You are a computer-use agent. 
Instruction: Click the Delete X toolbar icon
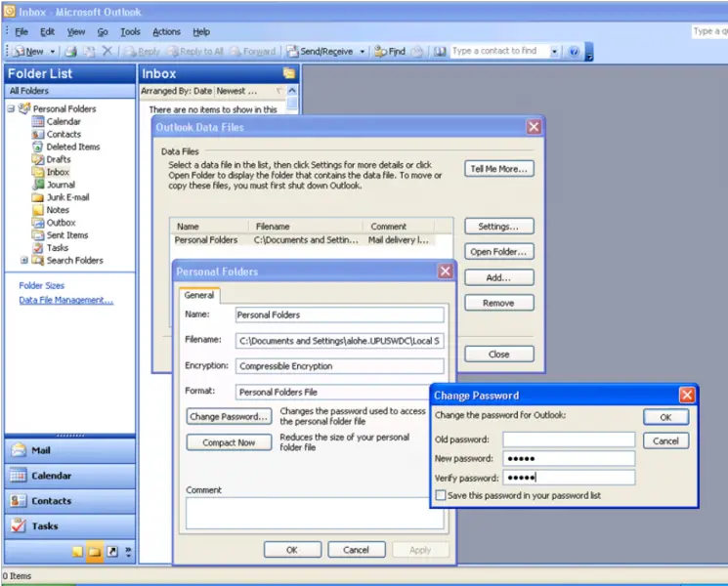click(107, 51)
